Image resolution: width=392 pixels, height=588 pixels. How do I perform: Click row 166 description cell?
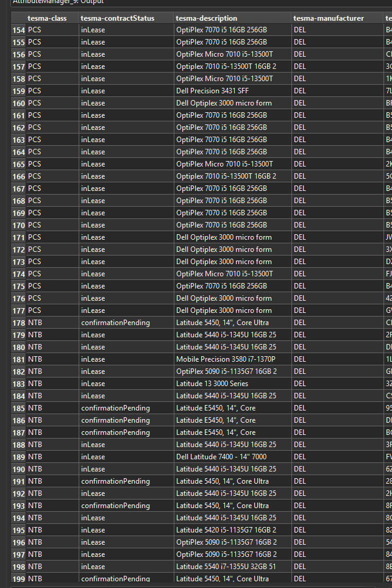233,176
